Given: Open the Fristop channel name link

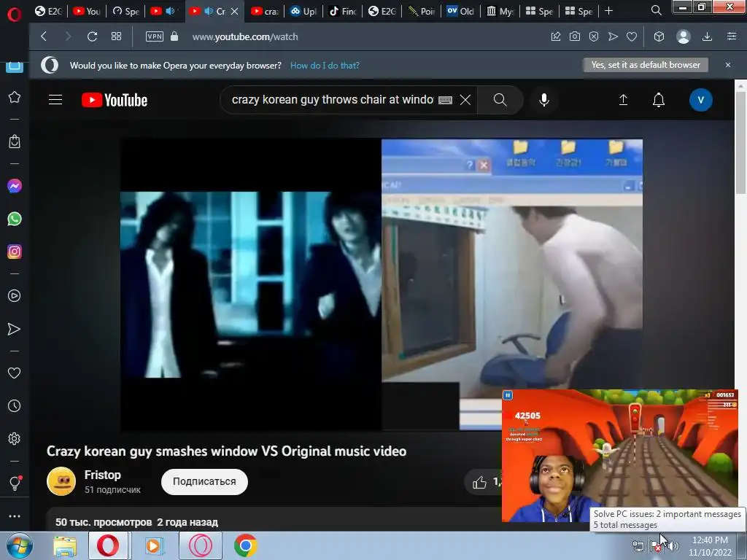Looking at the screenshot, I should 102,475.
